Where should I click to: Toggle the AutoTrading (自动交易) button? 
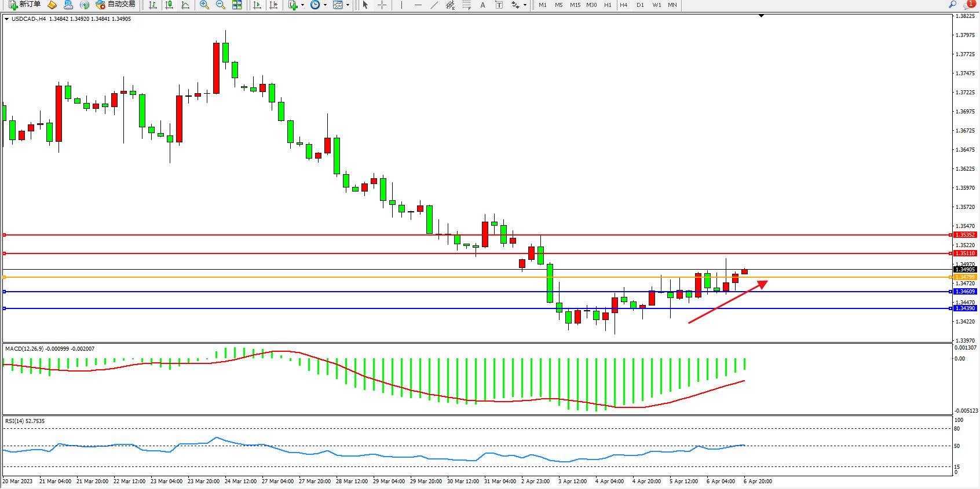(115, 5)
